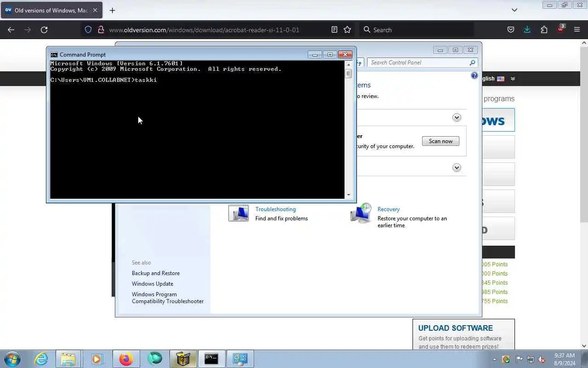This screenshot has width=588, height=368.
Task: Open the Windows Start orb
Action: 12,359
